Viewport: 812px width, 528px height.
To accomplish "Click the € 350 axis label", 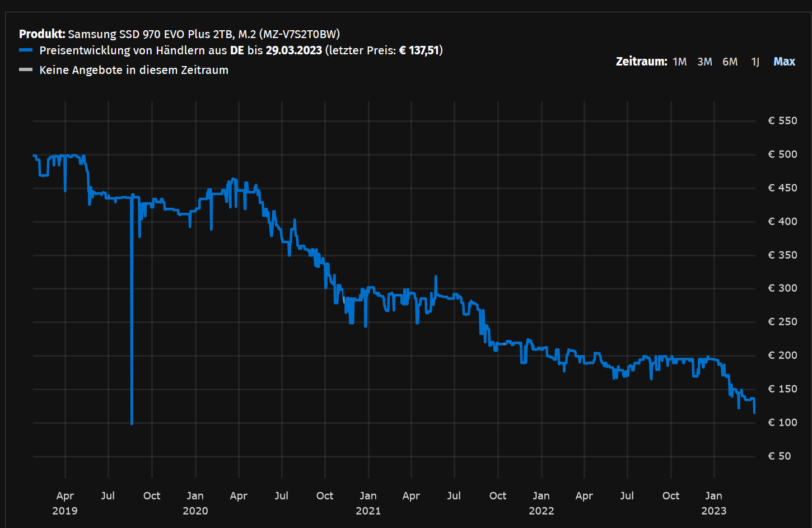I will pyautogui.click(x=782, y=255).
